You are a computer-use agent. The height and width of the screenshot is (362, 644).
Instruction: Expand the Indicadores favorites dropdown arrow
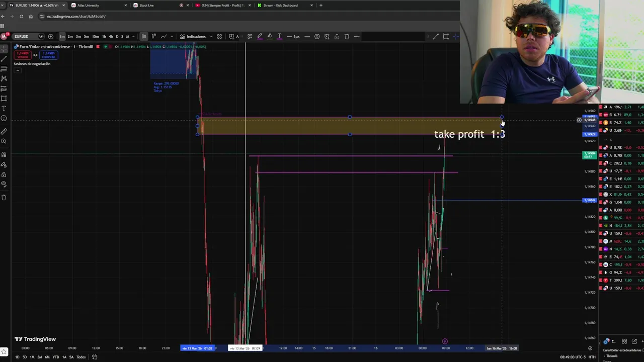(211, 36)
